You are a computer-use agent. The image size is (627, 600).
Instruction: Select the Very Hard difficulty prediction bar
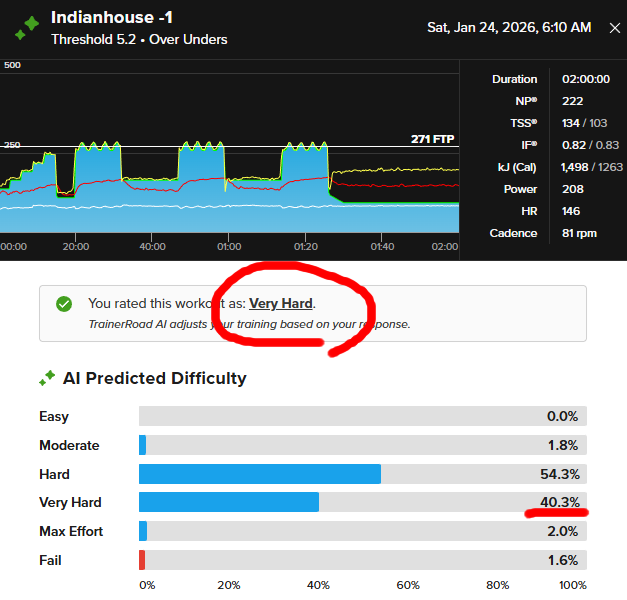229,502
